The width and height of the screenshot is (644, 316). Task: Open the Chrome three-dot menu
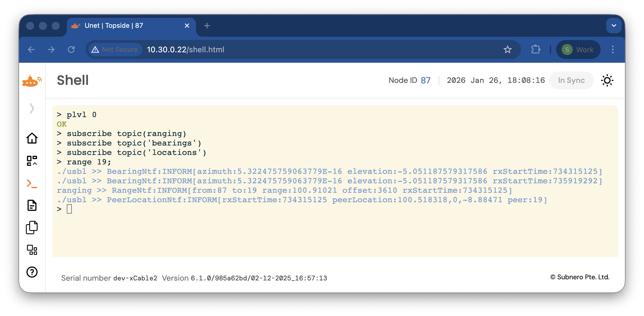(x=613, y=50)
